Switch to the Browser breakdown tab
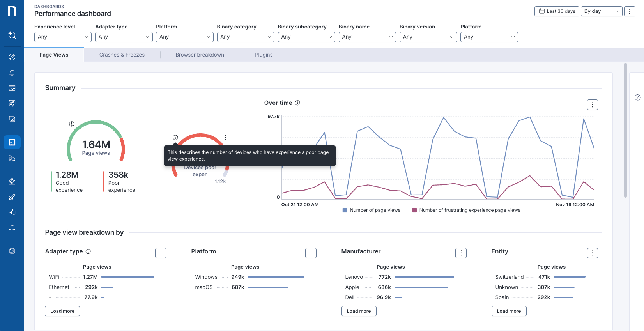 coord(200,55)
